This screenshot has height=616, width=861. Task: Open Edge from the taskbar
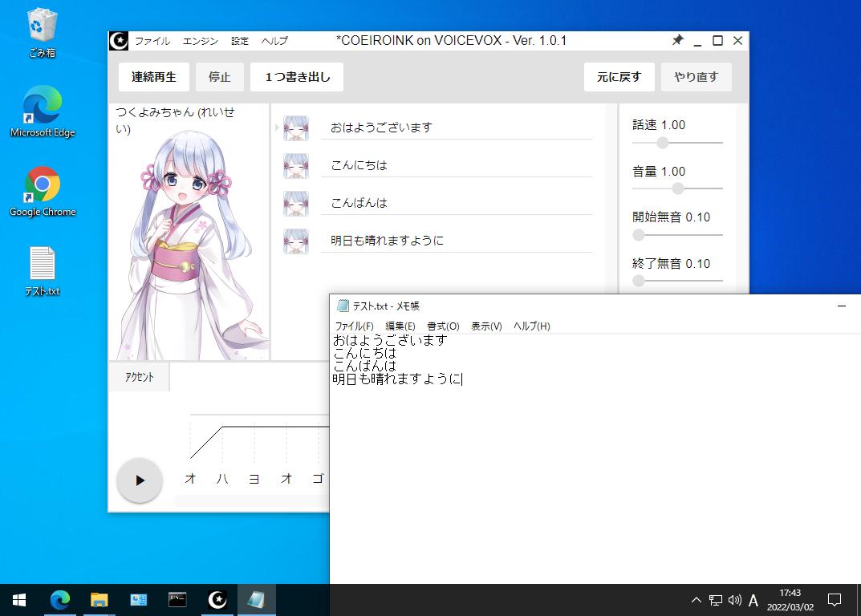pyautogui.click(x=60, y=600)
